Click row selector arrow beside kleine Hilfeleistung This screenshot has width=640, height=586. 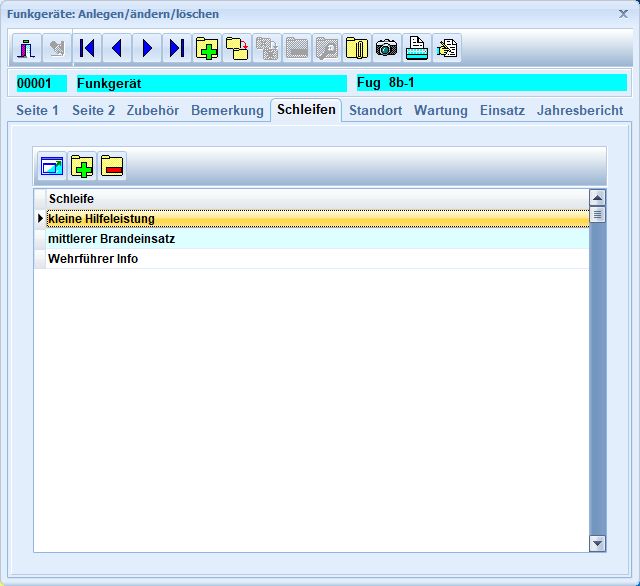click(40, 218)
